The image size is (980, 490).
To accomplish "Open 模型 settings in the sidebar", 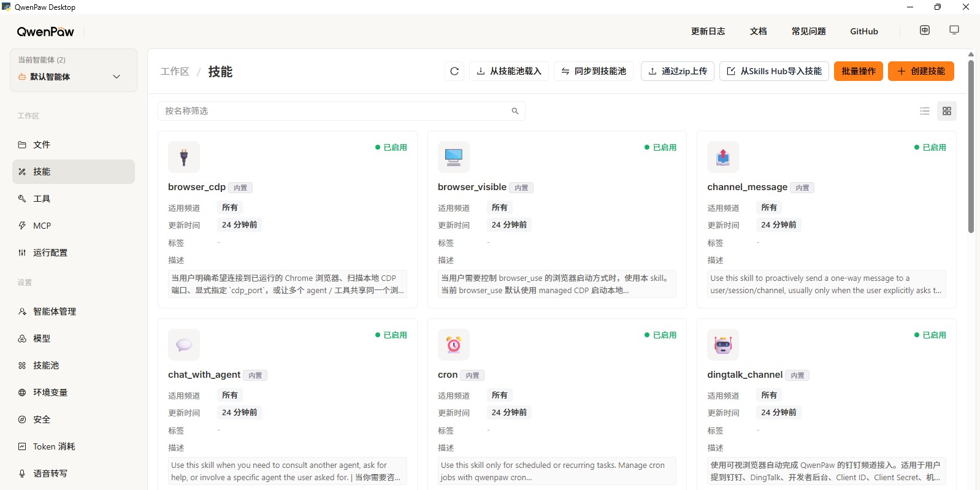I will 74,339.
